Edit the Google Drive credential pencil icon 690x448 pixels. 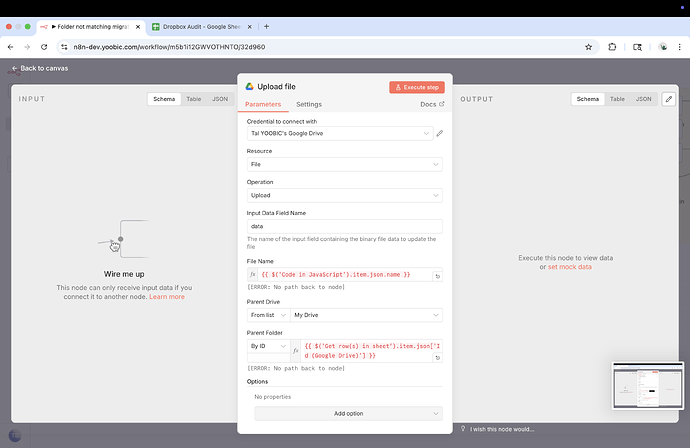(440, 133)
